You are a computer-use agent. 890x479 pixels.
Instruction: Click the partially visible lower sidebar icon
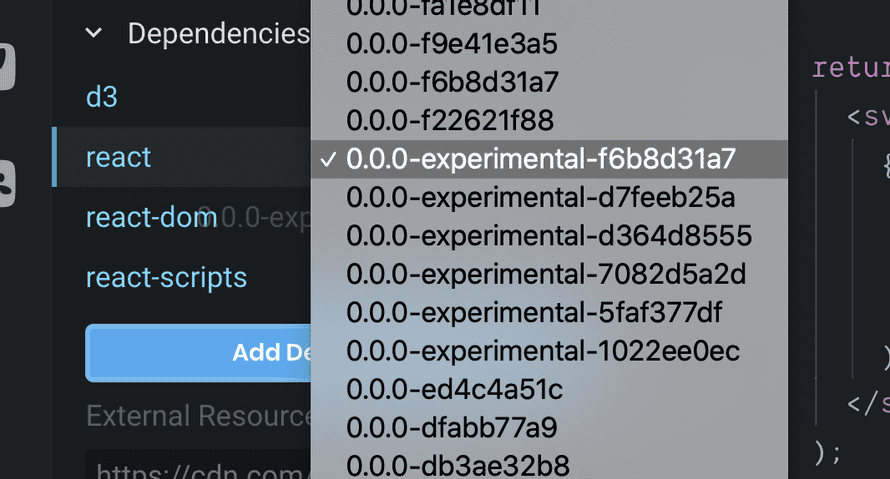pyautogui.click(x=6, y=182)
